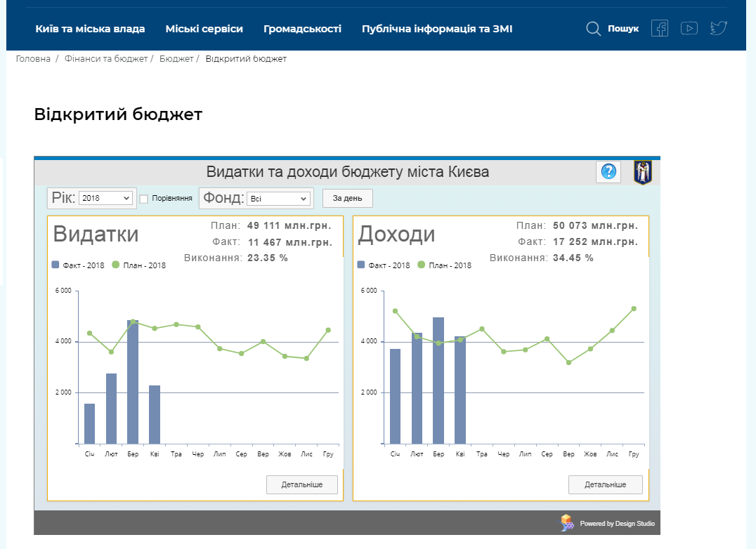756x549 pixels.
Task: Click the blue help question mark icon
Action: pyautogui.click(x=608, y=171)
